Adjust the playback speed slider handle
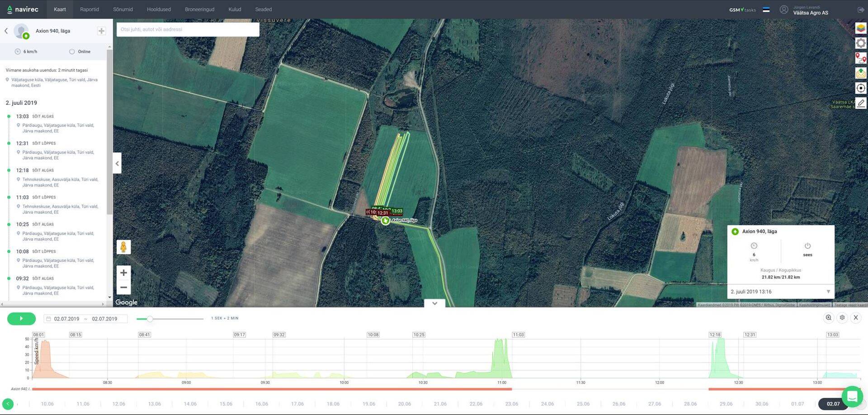Screen dimensions: 868x415 150,319
